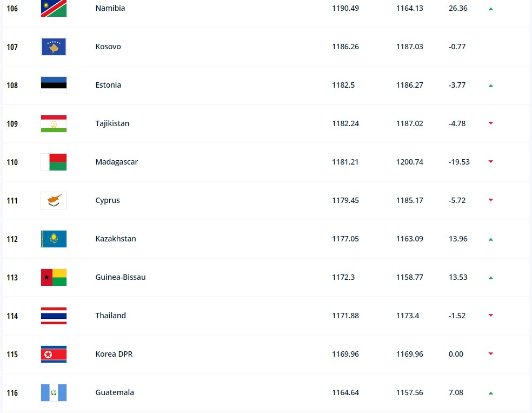
Task: Click the Thailand flag icon
Action: pyautogui.click(x=54, y=316)
